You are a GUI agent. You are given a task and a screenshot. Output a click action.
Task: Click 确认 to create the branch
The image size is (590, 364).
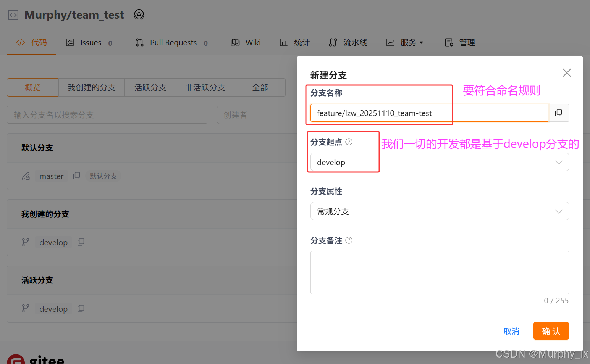[551, 331]
